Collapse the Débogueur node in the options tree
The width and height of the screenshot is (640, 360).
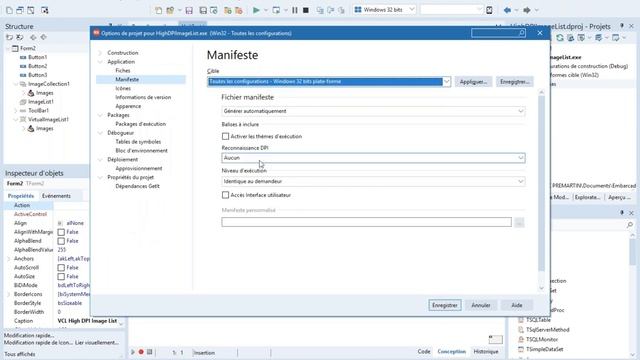point(100,133)
